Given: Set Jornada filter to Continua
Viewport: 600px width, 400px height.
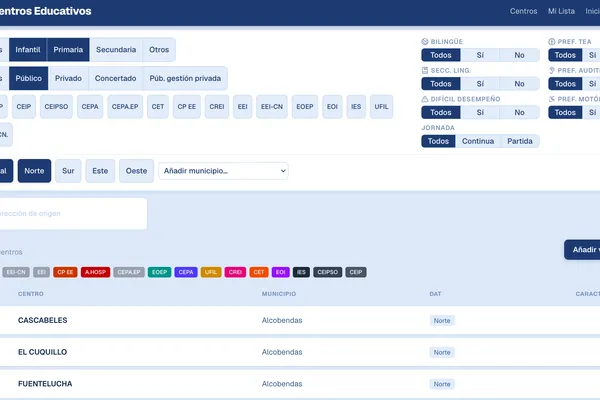Looking at the screenshot, I should click(478, 141).
